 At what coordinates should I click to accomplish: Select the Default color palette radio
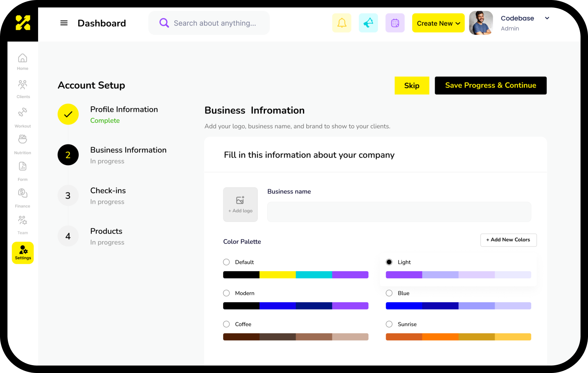pyautogui.click(x=226, y=262)
